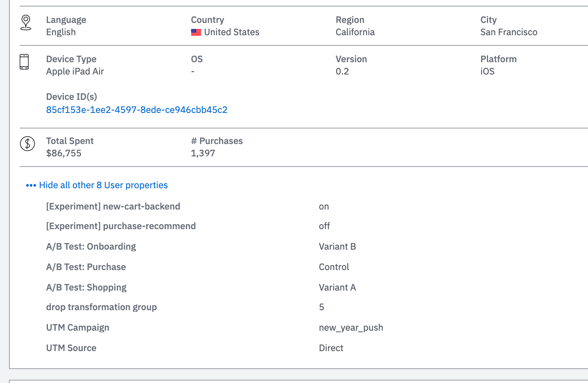
Task: Click the new_year_push campaign value
Action: (x=351, y=328)
